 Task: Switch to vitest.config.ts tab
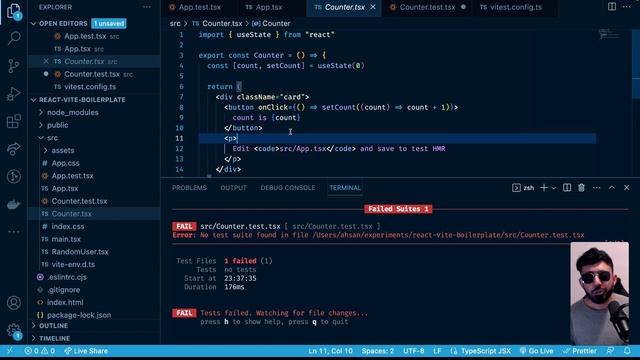tap(516, 7)
